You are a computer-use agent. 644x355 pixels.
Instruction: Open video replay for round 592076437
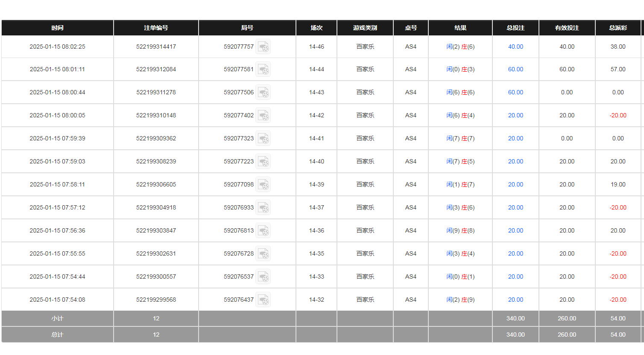coord(263,300)
